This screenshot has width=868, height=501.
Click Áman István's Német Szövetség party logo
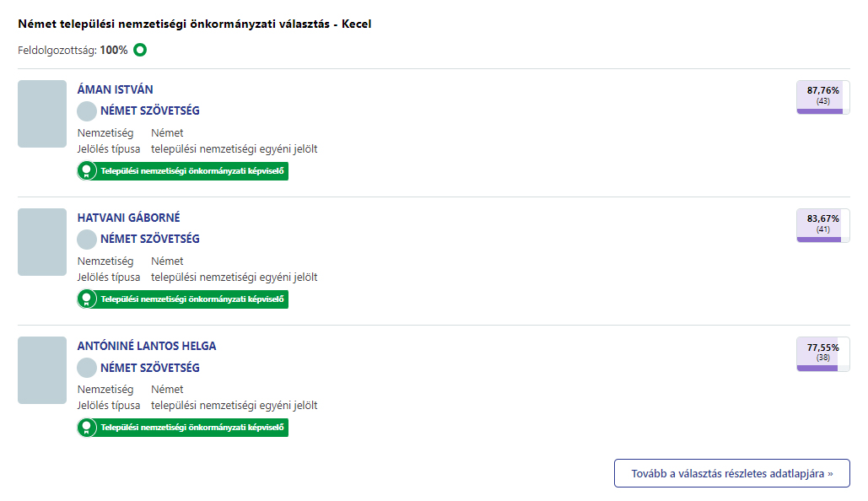[87, 110]
